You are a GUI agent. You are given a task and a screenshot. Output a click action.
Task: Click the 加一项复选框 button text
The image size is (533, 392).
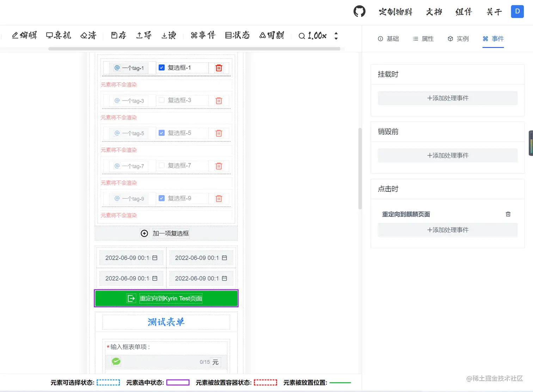[x=171, y=233]
